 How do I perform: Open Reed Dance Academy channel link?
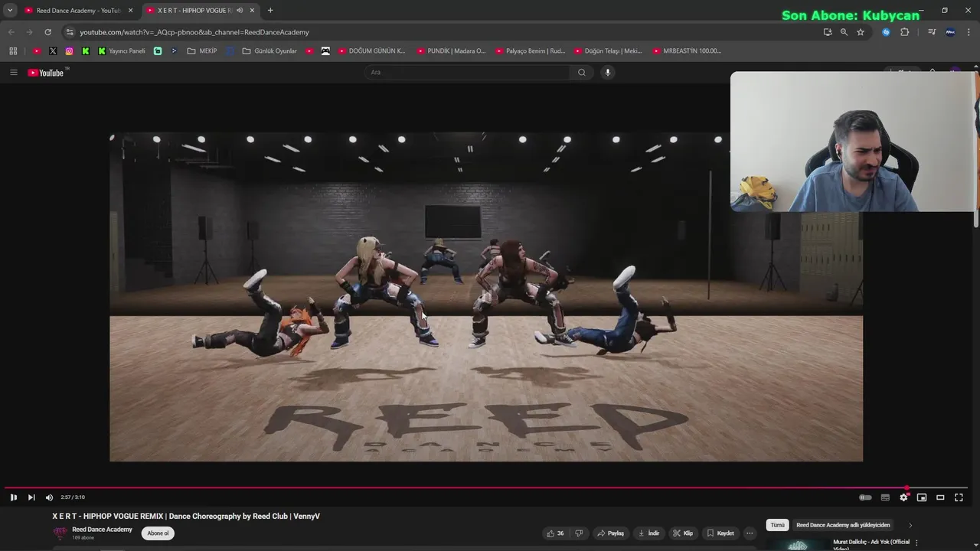[102, 530]
